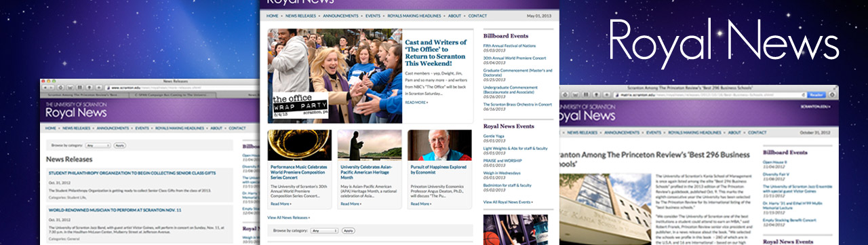The width and height of the screenshot is (868, 245).
Task: Click Read More under Performance Music article
Action: tap(281, 204)
